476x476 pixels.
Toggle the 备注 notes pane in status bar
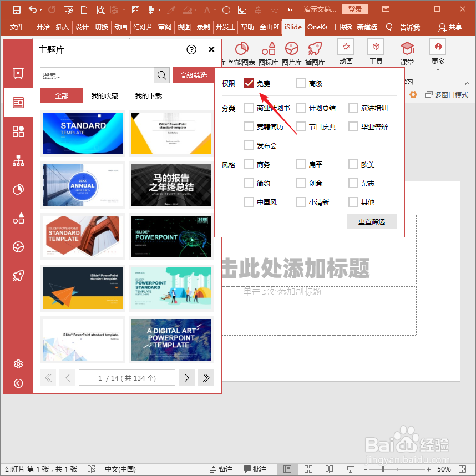click(221, 469)
